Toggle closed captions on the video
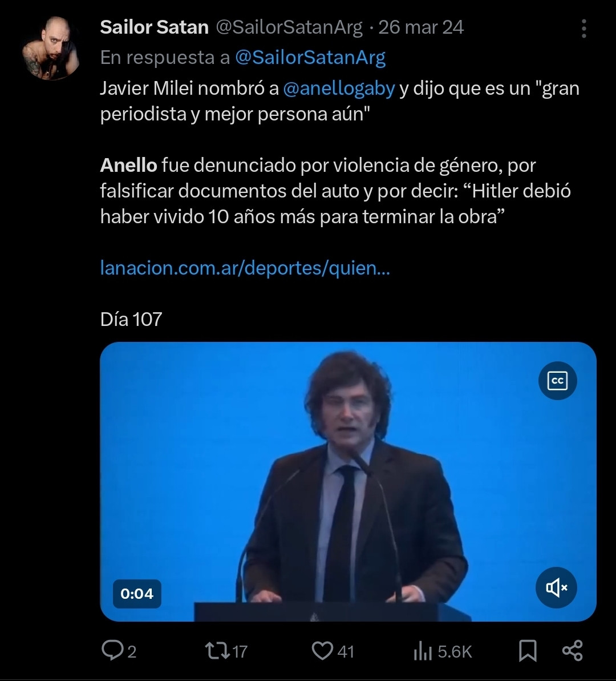Viewport: 616px width, 681px height. point(557,381)
